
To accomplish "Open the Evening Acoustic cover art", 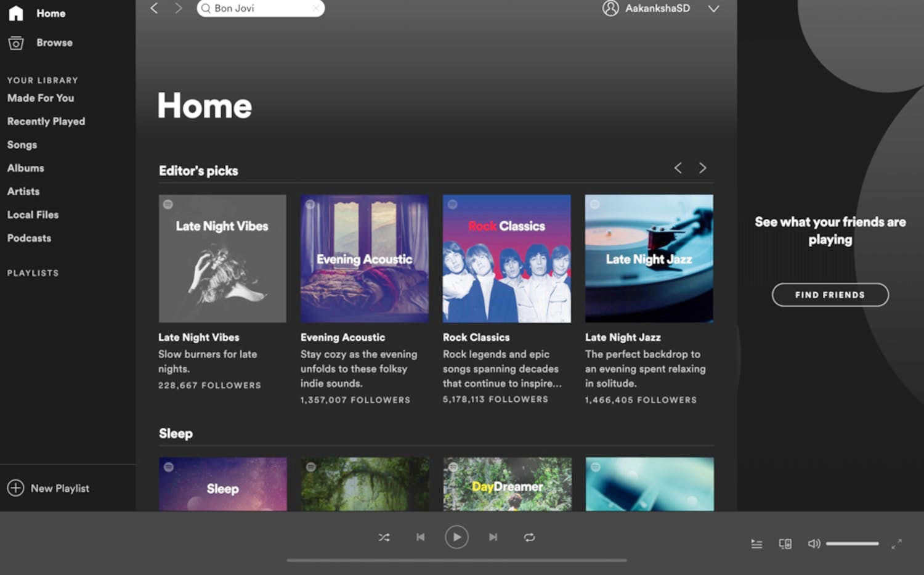I will click(x=365, y=259).
